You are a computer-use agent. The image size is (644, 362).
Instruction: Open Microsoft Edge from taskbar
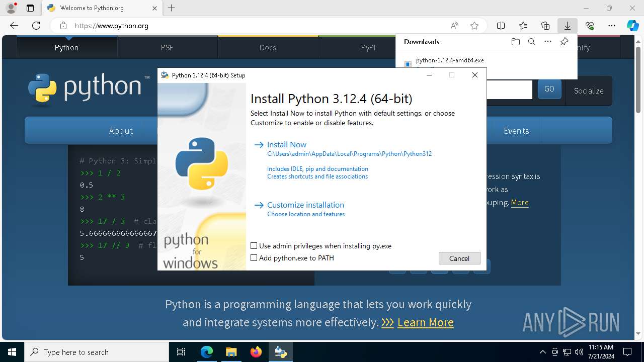point(207,352)
